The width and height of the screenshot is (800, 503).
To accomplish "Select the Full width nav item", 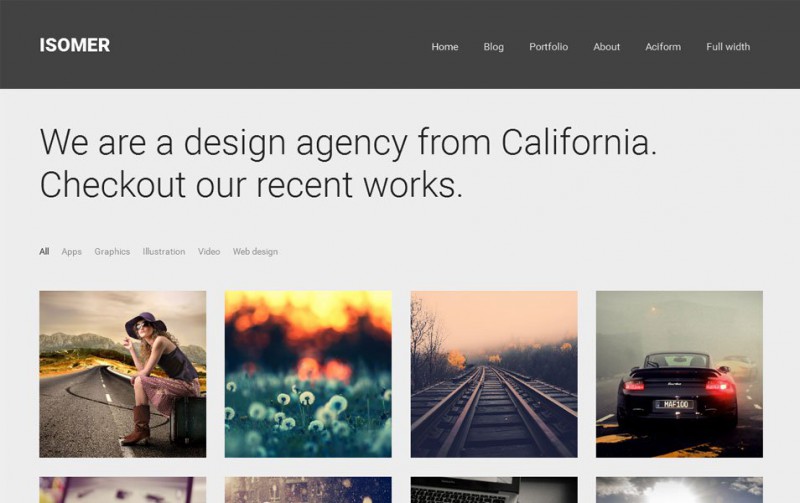I will (x=728, y=47).
